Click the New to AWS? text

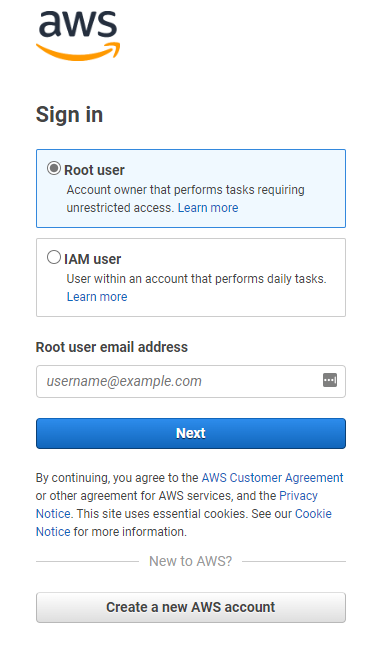coord(190,561)
